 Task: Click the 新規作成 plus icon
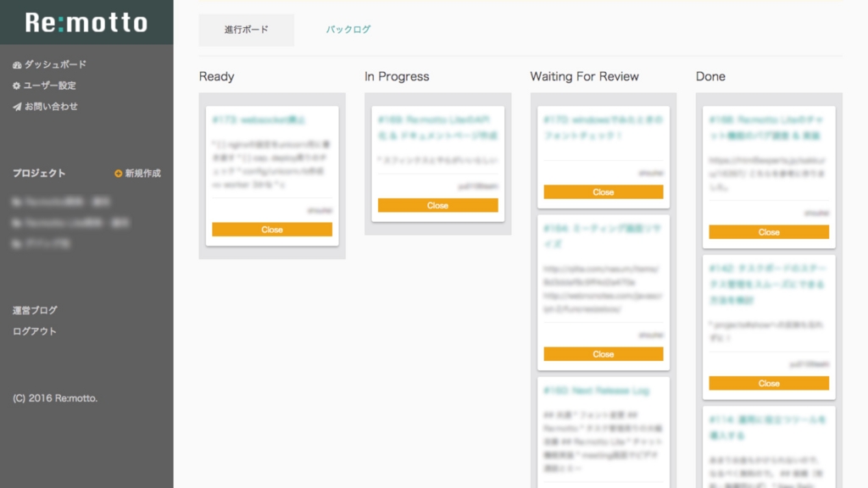click(118, 173)
